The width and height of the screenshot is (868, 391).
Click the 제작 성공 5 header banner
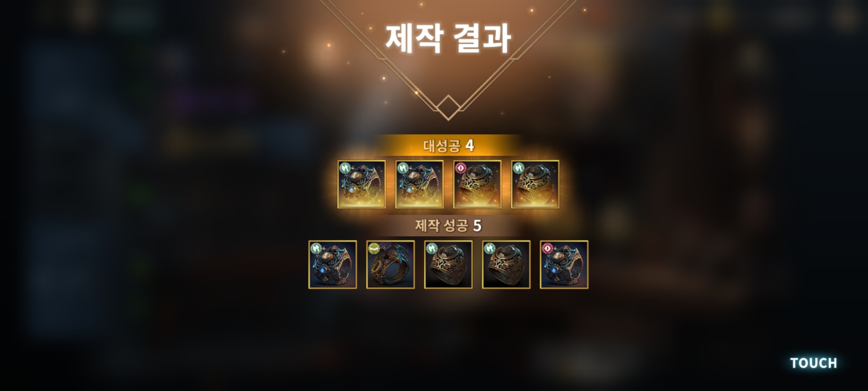(448, 226)
